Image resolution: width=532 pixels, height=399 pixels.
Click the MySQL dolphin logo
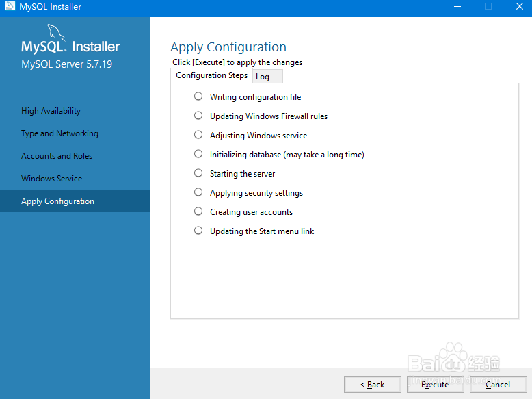click(56, 32)
